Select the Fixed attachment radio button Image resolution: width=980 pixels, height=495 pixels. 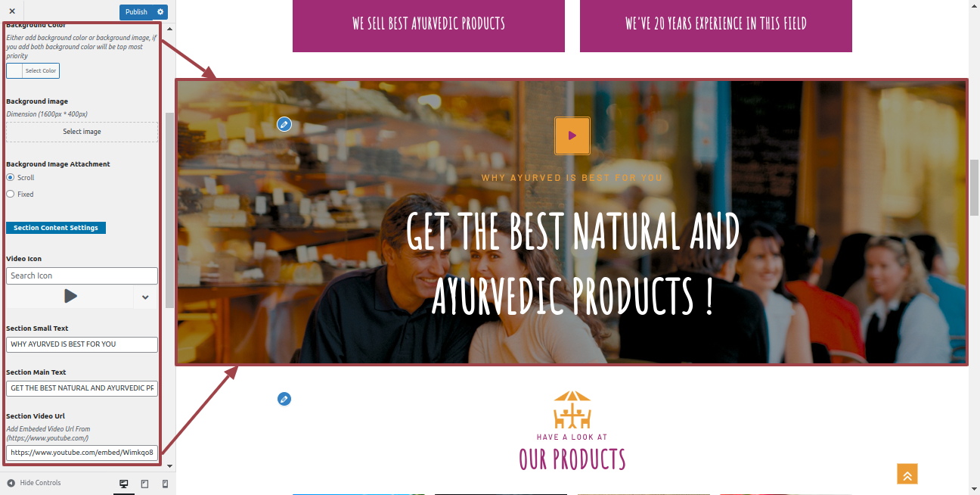11,194
